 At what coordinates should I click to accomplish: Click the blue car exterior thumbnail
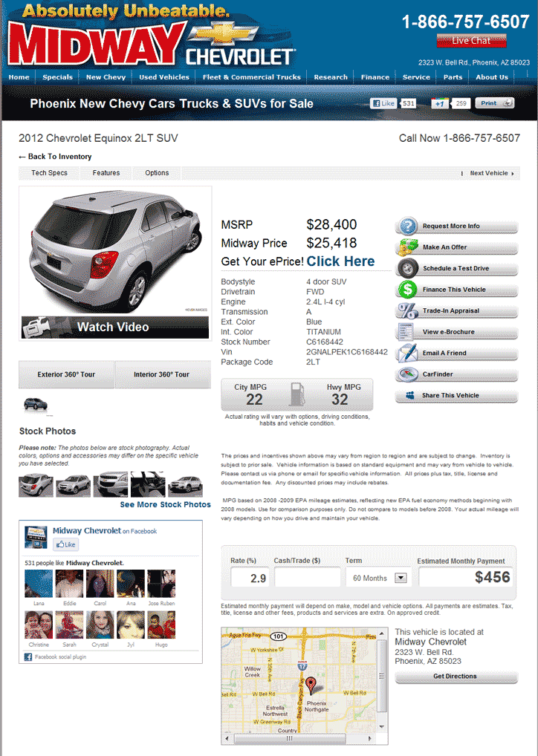(x=36, y=404)
